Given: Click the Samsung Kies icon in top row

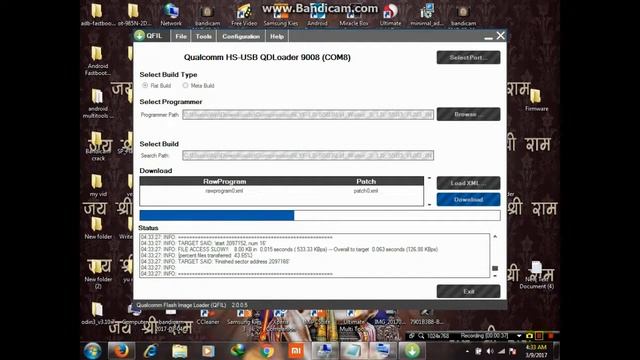Looking at the screenshot, I should point(281,15).
